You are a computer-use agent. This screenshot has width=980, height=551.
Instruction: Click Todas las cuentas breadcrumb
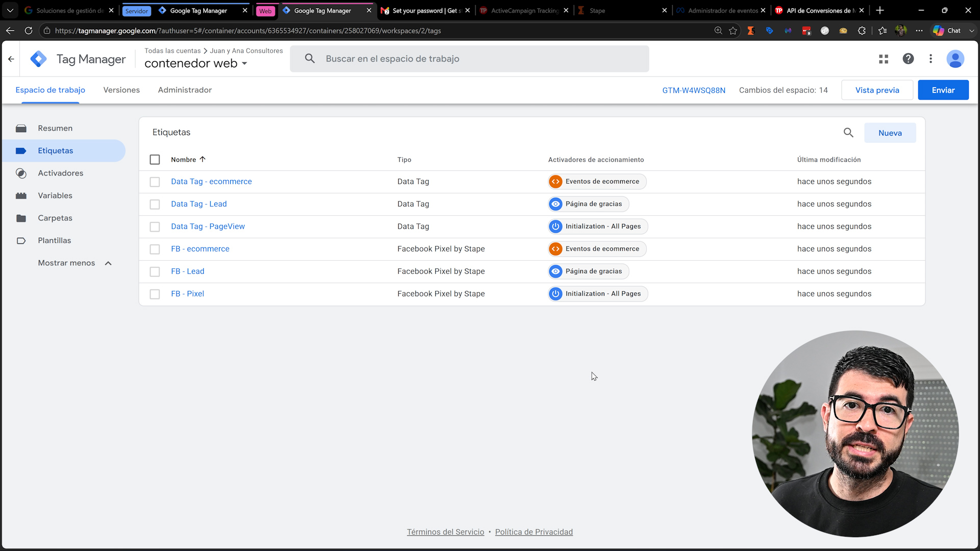tap(172, 51)
